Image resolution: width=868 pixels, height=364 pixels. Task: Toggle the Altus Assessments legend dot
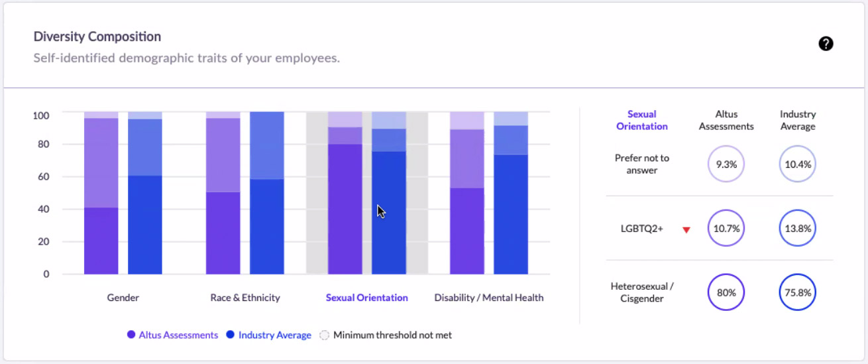131,335
